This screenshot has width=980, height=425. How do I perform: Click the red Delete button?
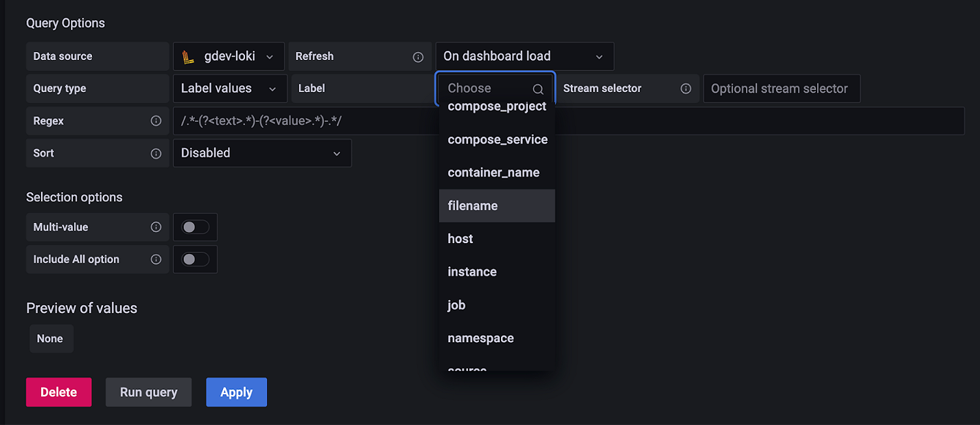coord(59,392)
